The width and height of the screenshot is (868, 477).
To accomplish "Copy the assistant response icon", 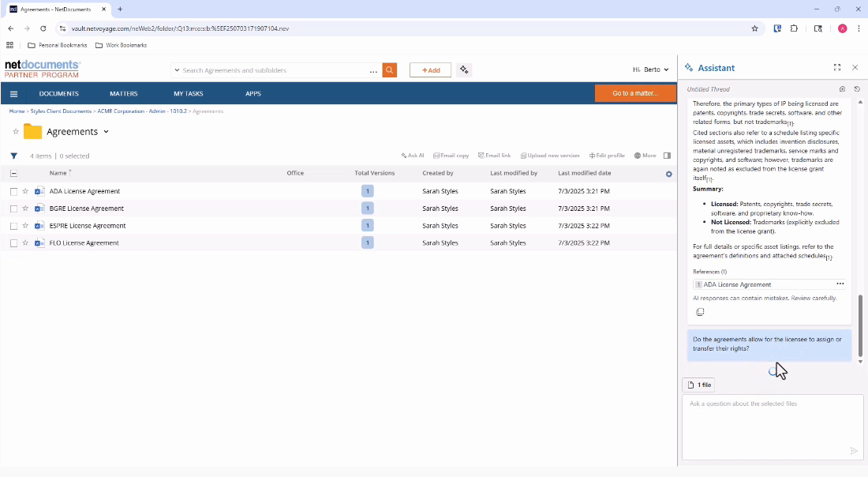I will [x=700, y=312].
